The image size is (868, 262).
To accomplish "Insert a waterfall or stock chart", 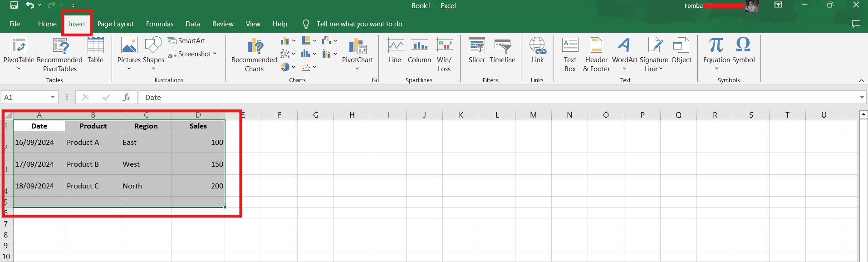I will click(x=330, y=41).
